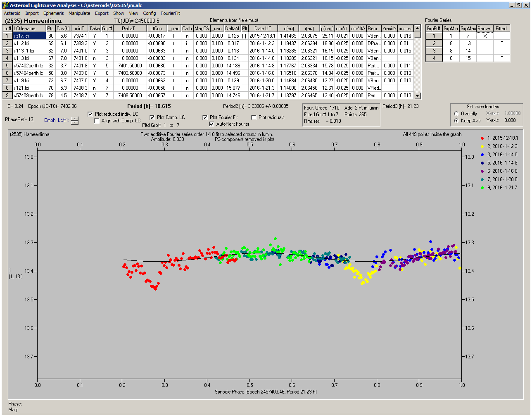Click the teal legend dot for 2016-1-20.0

coord(482,179)
